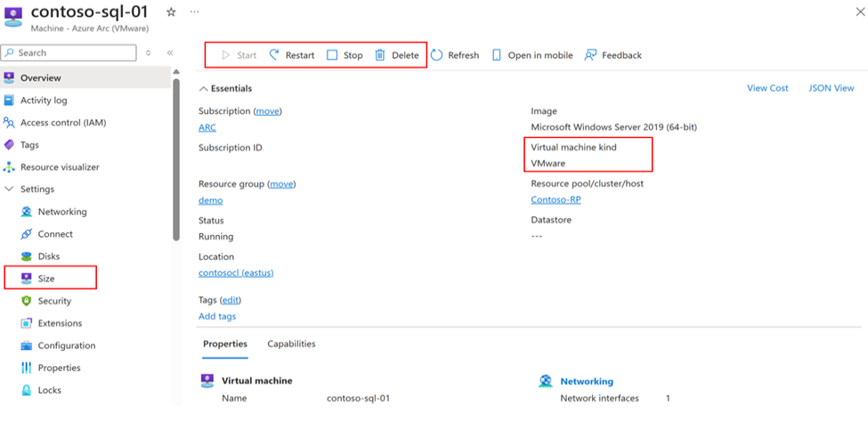Image resolution: width=868 pixels, height=430 pixels.
Task: Click the Resource visualizer icon
Action: tap(9, 167)
